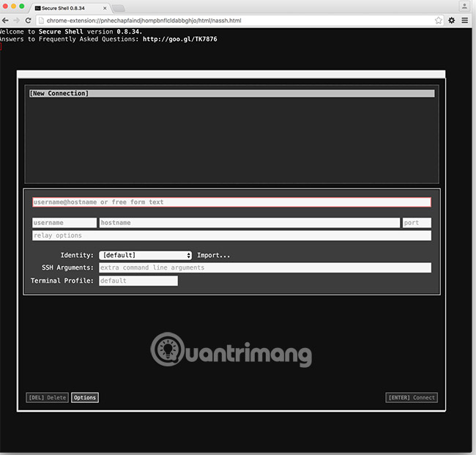
Task: Click the page icon in address bar
Action: point(41,21)
